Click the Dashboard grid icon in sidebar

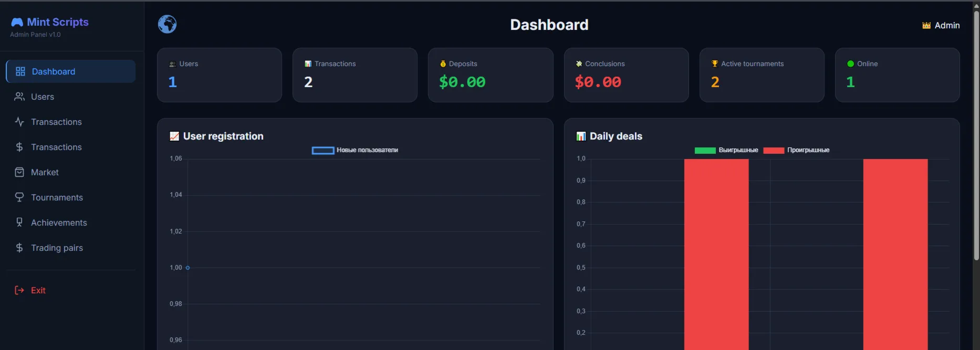pyautogui.click(x=20, y=71)
